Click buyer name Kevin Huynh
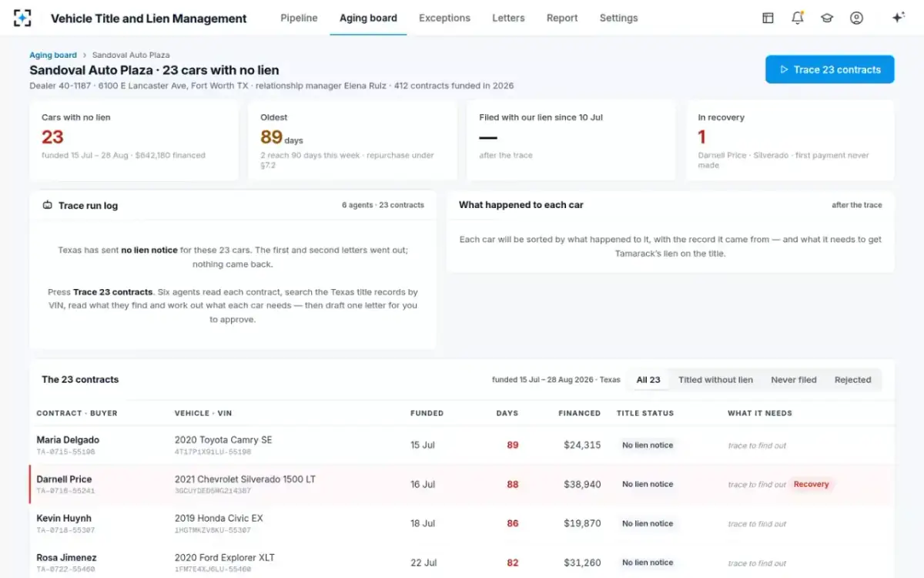Screen dimensions: 924x578 64,519
